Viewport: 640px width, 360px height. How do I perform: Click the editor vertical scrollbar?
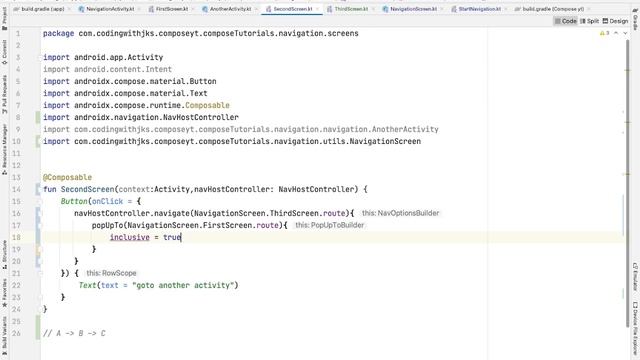tap(627, 184)
